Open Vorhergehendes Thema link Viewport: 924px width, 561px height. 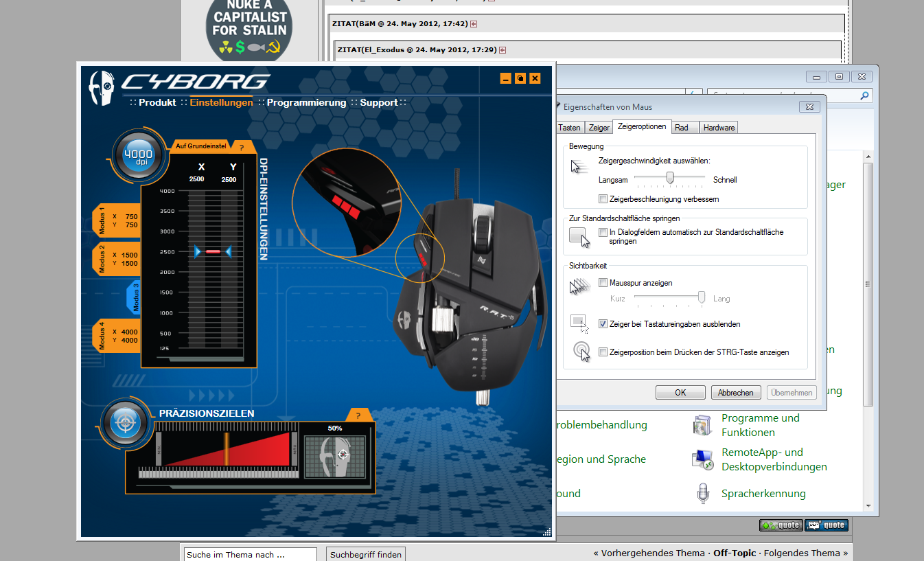point(653,553)
